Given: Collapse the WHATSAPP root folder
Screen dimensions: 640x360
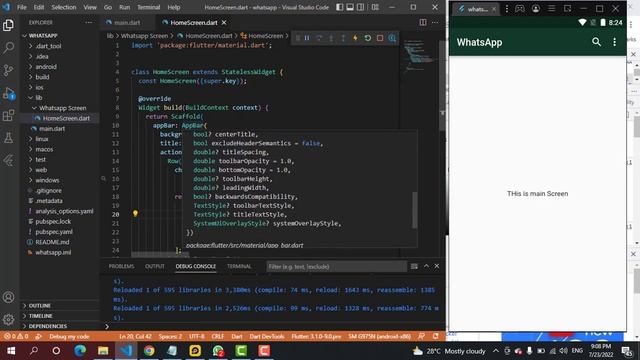Looking at the screenshot, I should (59, 36).
